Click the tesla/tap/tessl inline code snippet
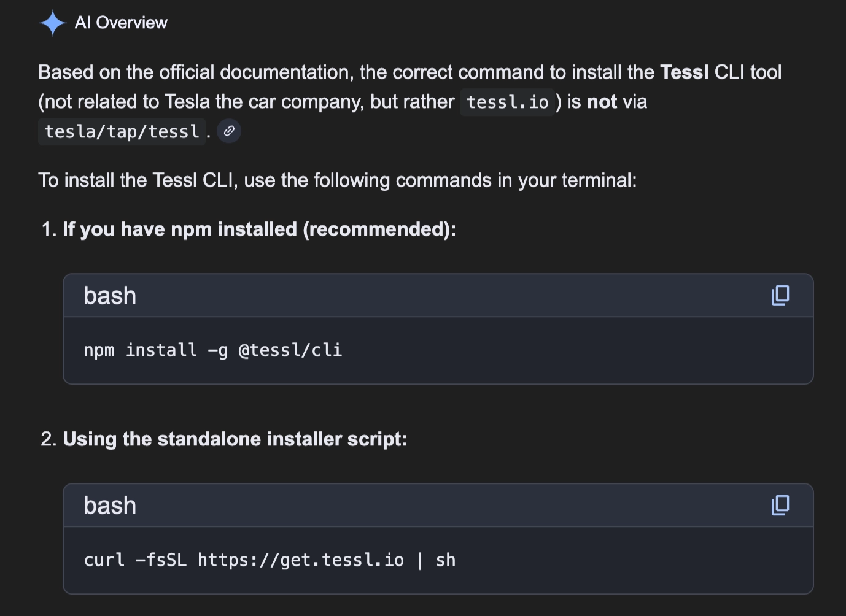This screenshot has width=846, height=616. [x=122, y=131]
